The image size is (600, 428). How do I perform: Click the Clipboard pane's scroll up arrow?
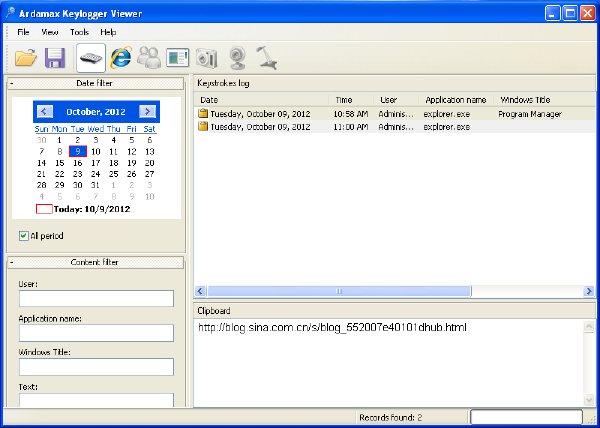(589, 327)
